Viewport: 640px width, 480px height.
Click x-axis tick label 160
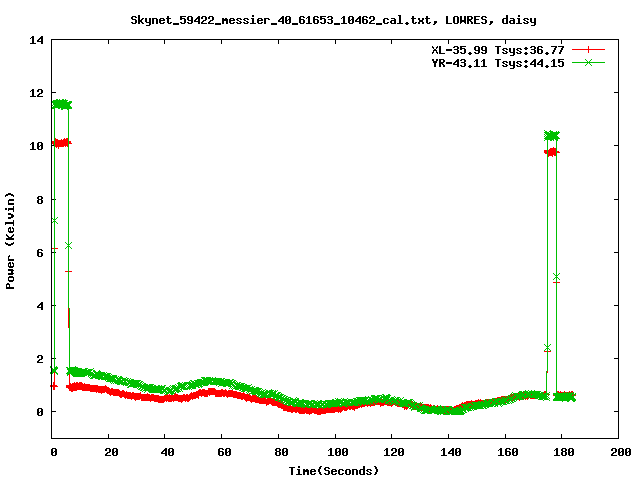coord(507,452)
